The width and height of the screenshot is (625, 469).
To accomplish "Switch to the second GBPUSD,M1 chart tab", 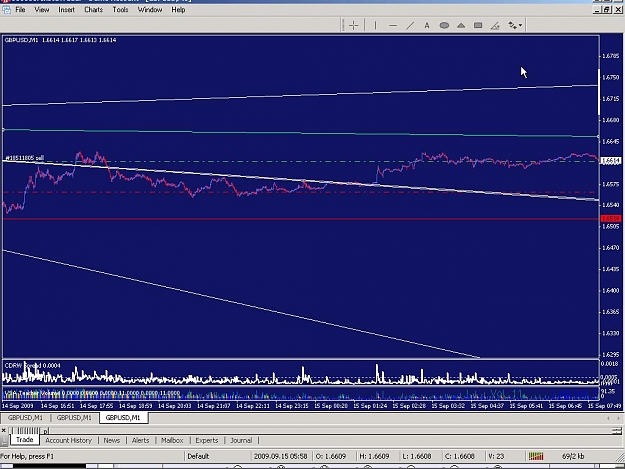I will click(74, 418).
